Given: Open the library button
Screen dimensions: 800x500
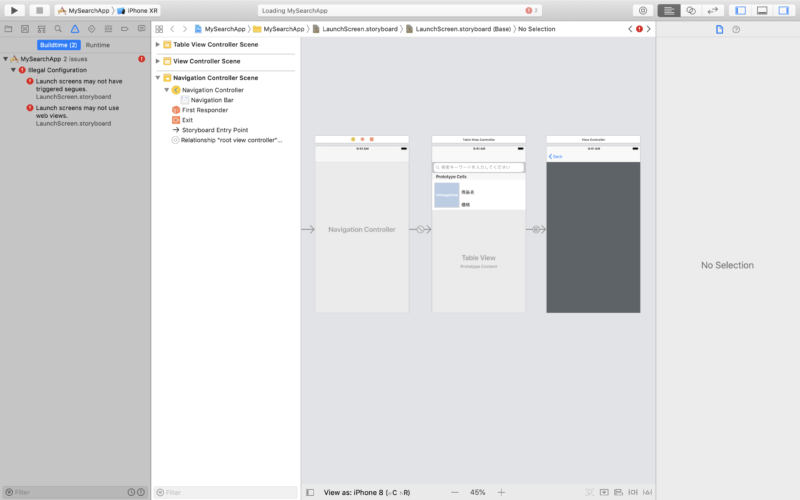Looking at the screenshot, I should (x=643, y=10).
